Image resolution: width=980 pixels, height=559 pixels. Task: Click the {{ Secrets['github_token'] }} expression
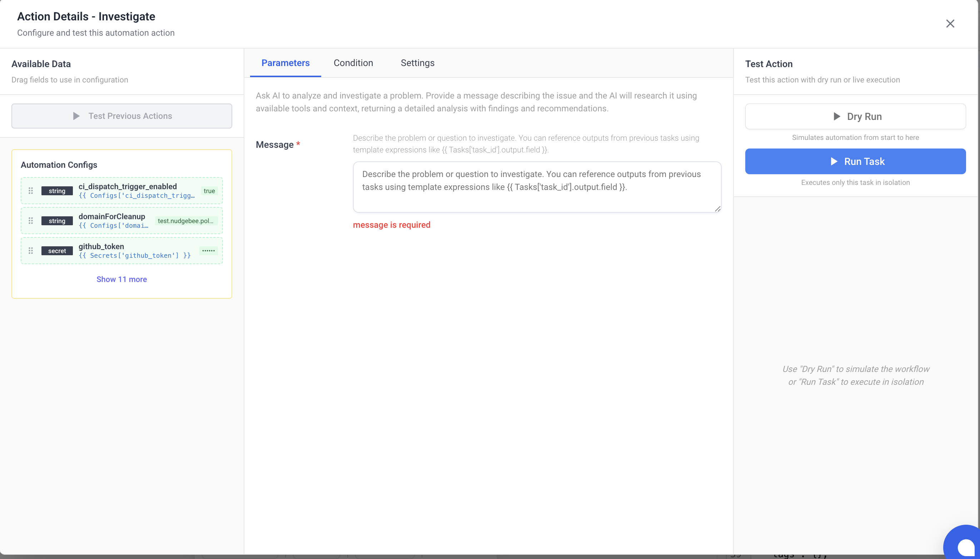pos(134,255)
